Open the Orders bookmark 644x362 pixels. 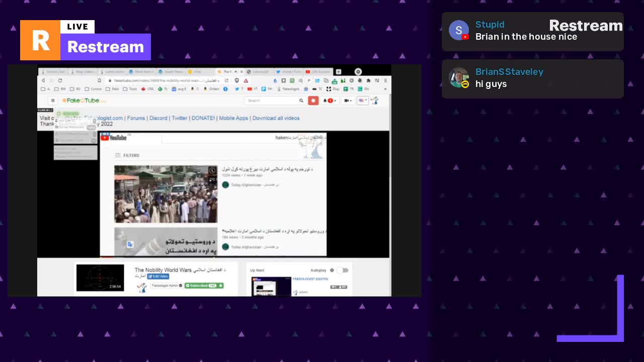tap(212, 89)
